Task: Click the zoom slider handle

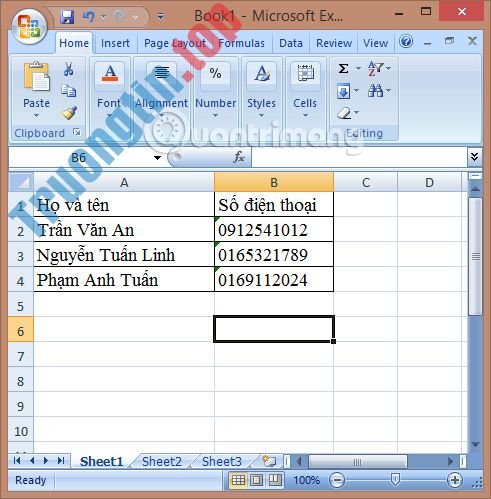Action: (x=395, y=480)
